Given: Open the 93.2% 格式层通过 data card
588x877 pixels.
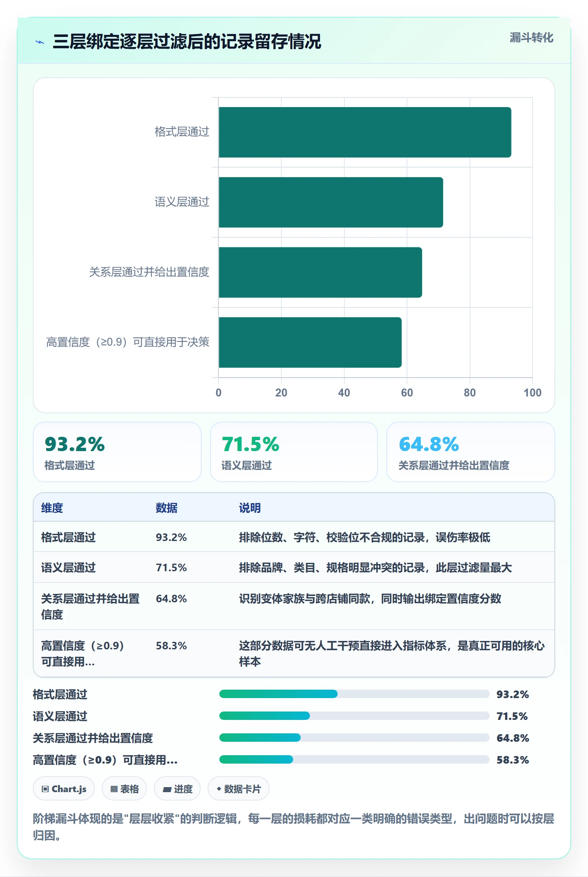Looking at the screenshot, I should [117, 452].
